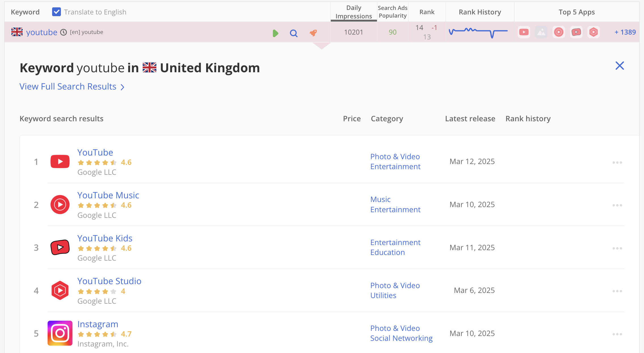Open the three-dot menu for the YouTube row
This screenshot has width=644, height=353.
pyautogui.click(x=617, y=162)
